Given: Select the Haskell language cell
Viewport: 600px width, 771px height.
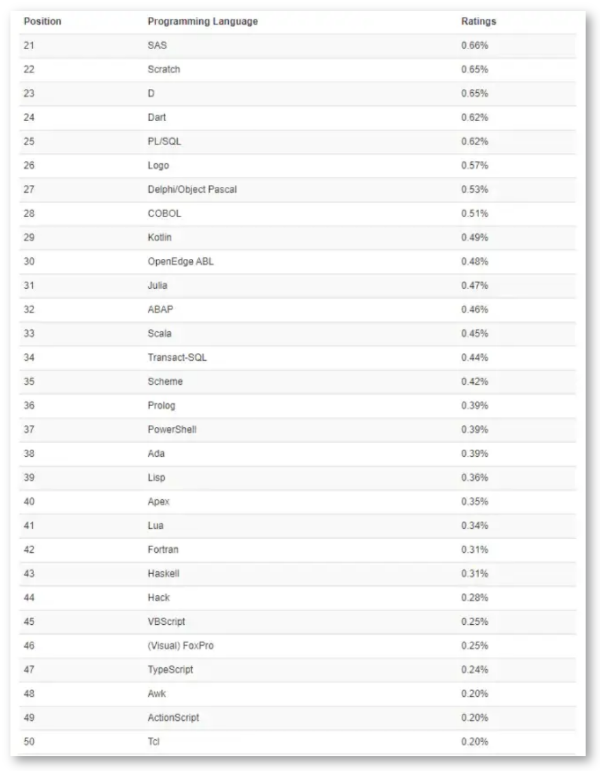Looking at the screenshot, I should pos(164,573).
